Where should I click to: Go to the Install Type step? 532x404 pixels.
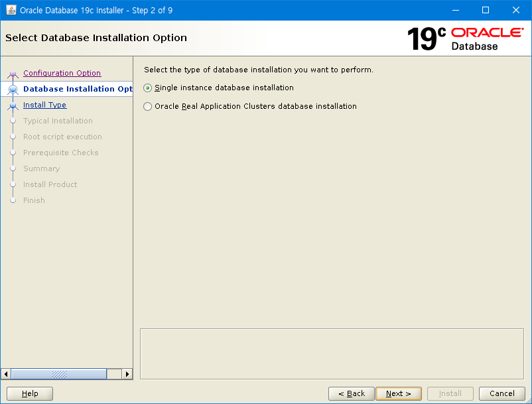click(x=44, y=105)
